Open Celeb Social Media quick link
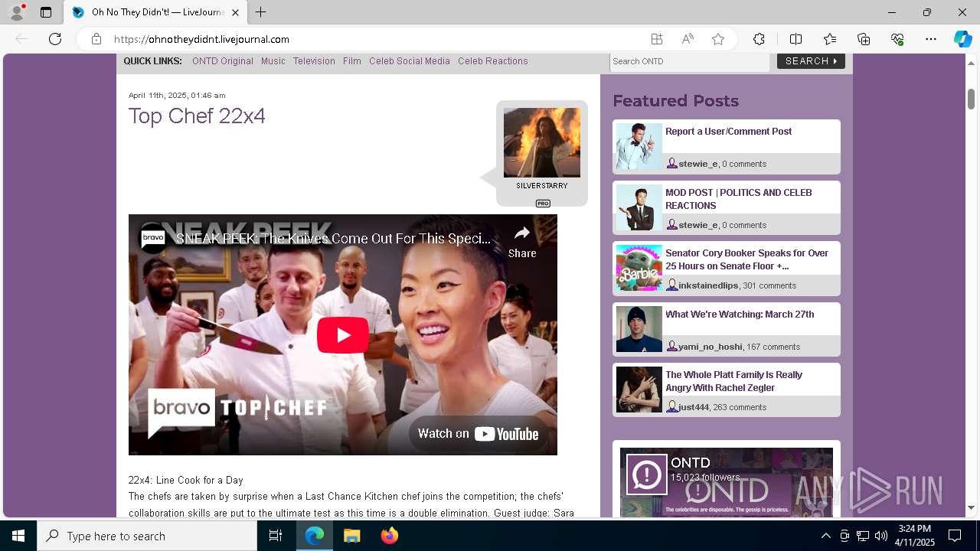980x551 pixels. pyautogui.click(x=410, y=61)
